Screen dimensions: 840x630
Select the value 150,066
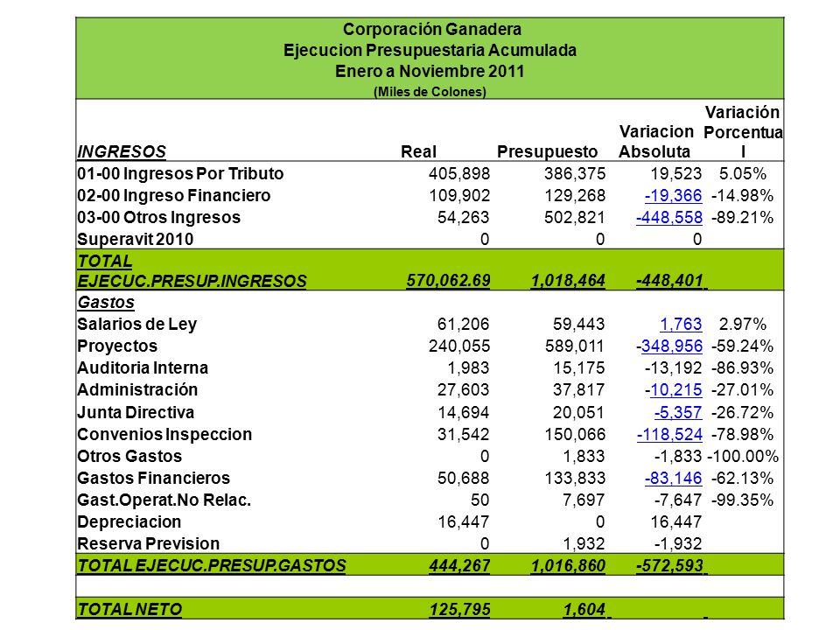pyautogui.click(x=575, y=435)
